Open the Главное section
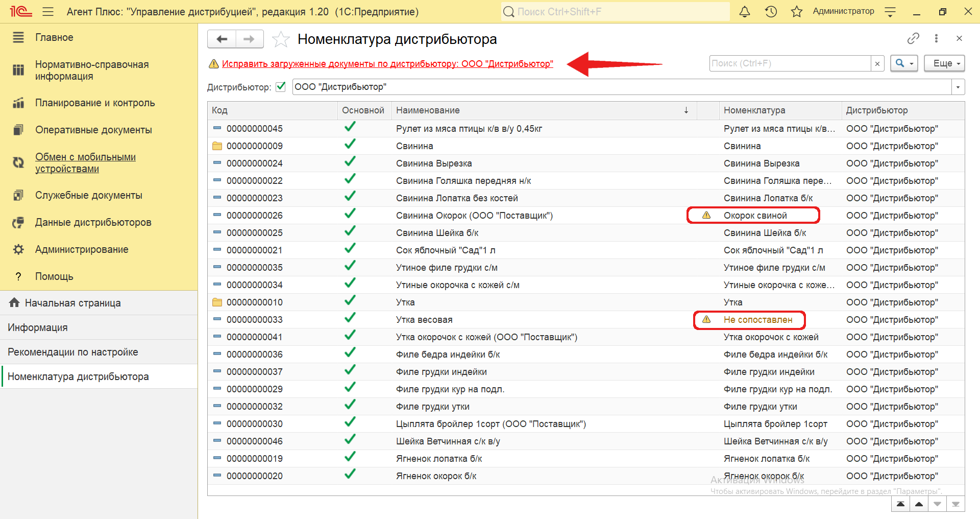The width and height of the screenshot is (980, 519). coord(54,37)
